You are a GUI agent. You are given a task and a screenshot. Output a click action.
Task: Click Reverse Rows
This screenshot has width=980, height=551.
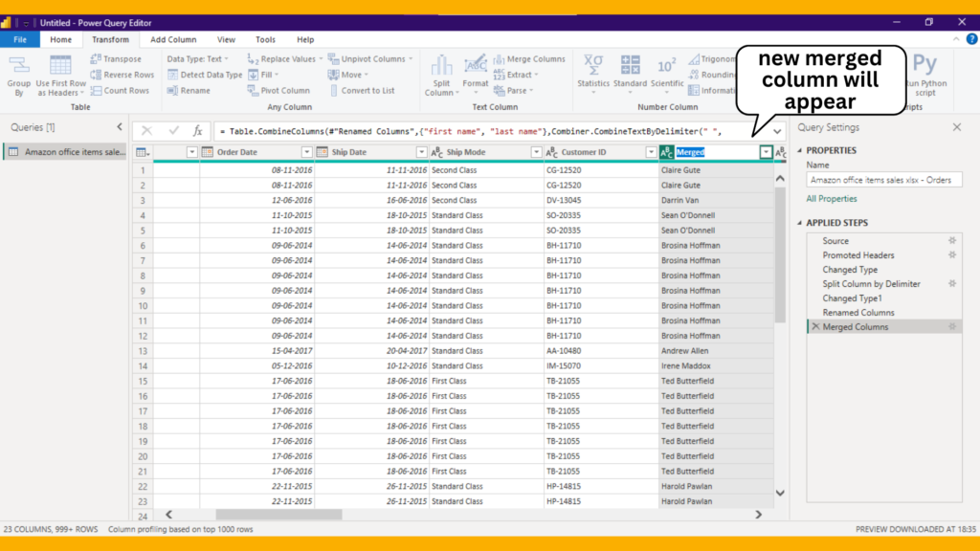point(122,75)
